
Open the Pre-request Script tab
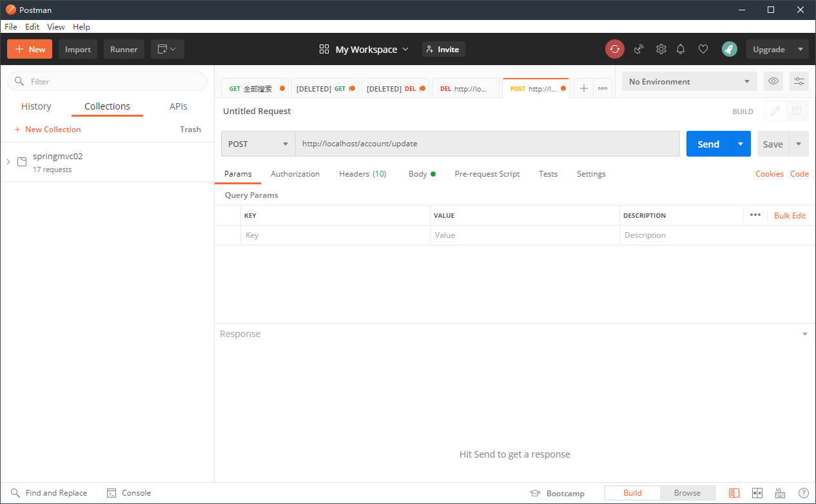pos(487,174)
